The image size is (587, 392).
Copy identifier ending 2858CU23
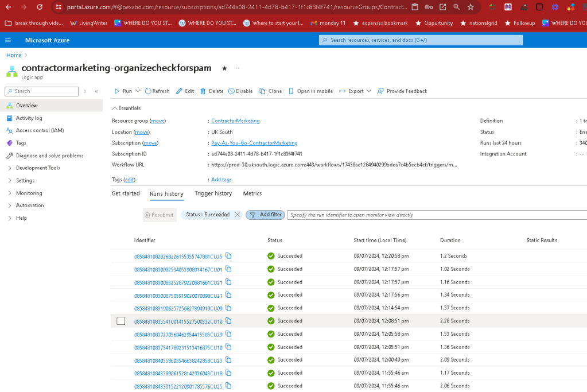228,360
